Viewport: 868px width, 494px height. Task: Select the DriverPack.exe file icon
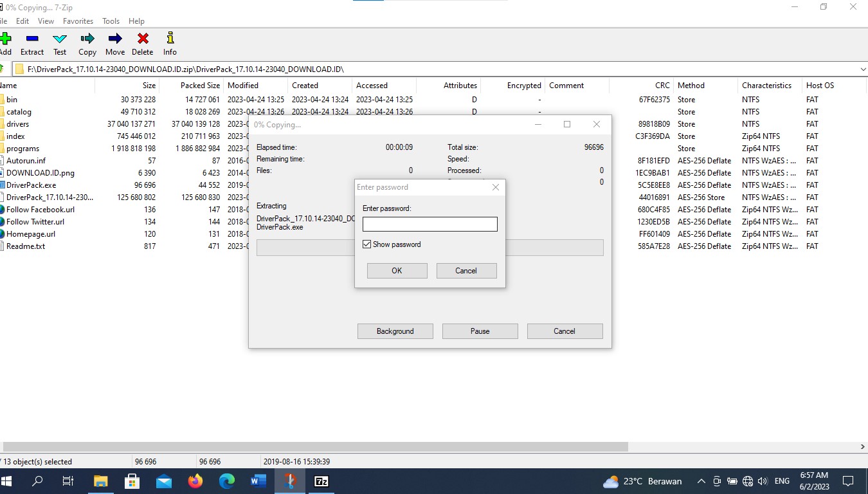[2, 185]
